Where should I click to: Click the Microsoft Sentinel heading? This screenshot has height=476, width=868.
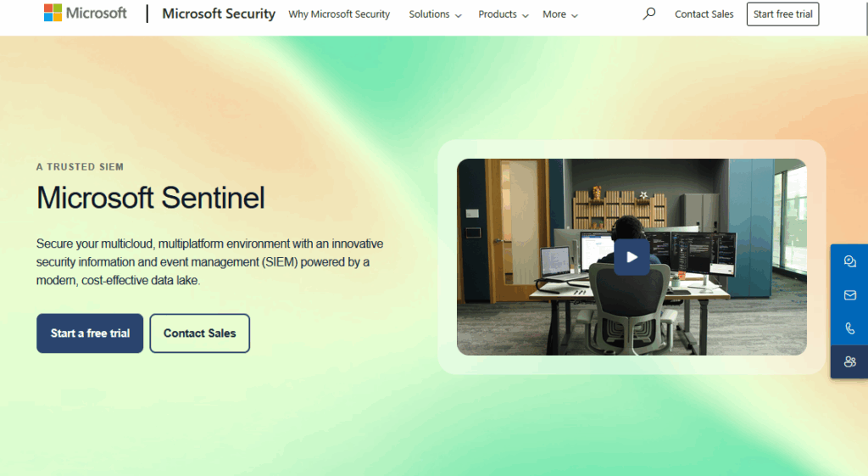(151, 198)
